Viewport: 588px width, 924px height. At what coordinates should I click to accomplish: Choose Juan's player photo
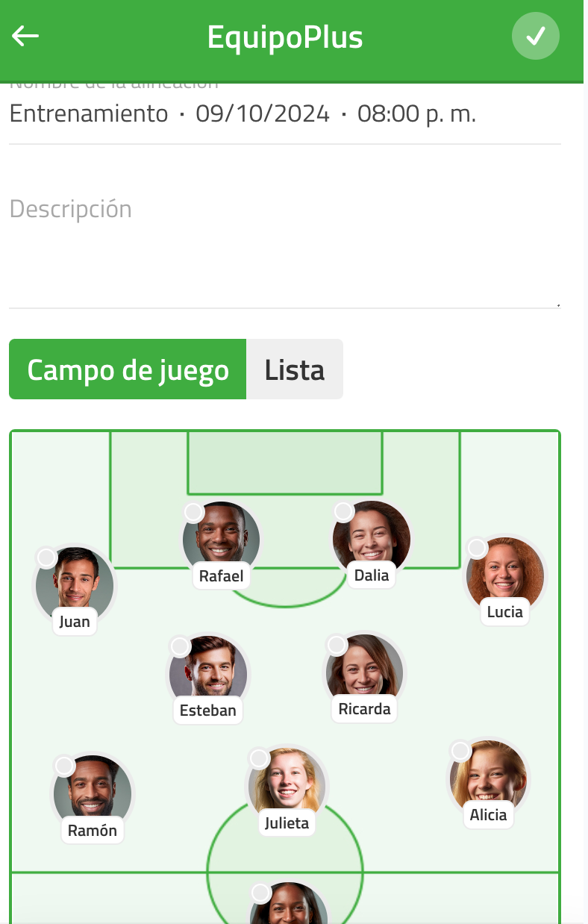click(75, 585)
